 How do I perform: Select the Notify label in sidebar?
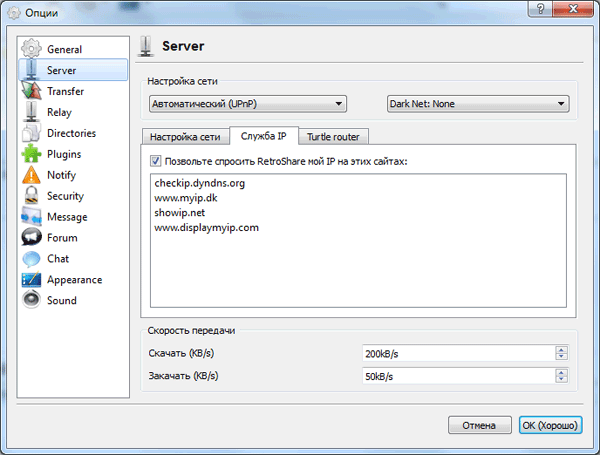(x=61, y=175)
